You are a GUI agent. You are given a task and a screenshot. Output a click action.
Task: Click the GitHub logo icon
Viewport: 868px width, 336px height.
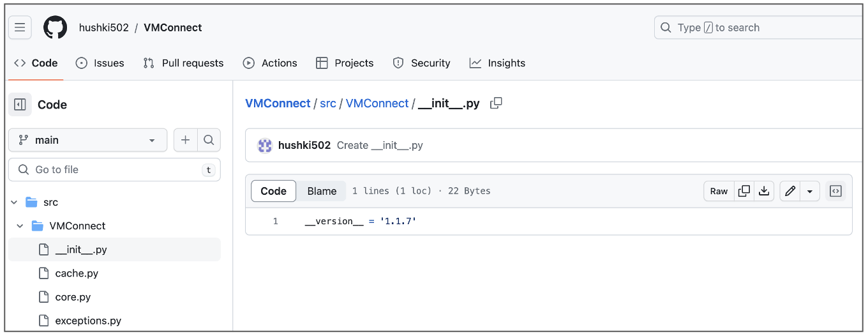click(x=55, y=27)
